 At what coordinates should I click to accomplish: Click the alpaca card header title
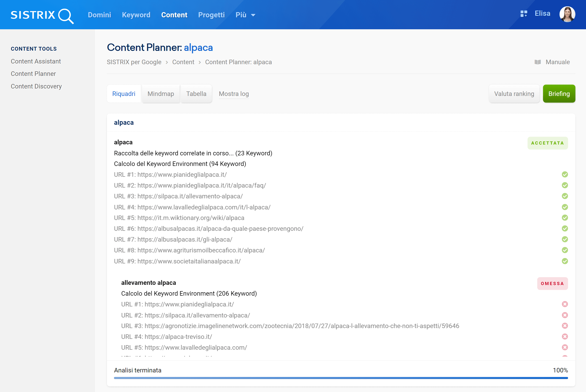click(x=124, y=122)
